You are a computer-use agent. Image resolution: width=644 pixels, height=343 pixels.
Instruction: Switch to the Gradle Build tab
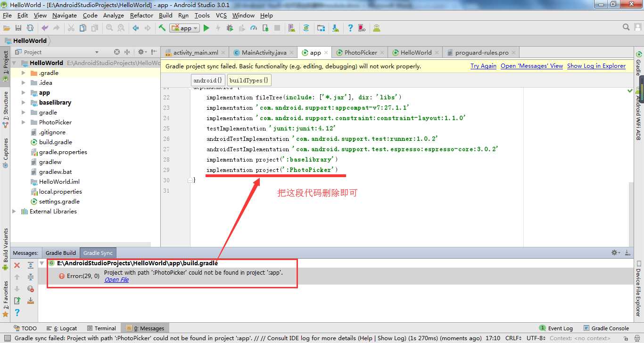coord(60,253)
